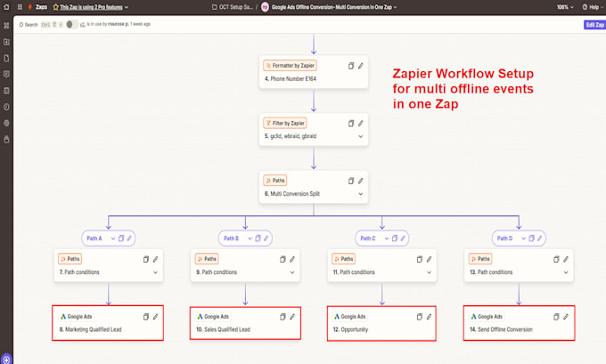Screen dimensions: 606x364
Task: Edit the Phone Number E164 step pencil
Action: point(361,66)
